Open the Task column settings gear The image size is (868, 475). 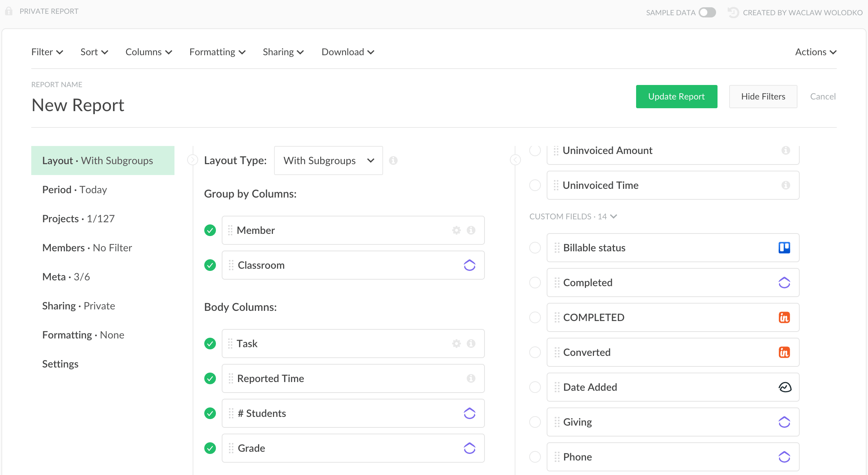click(456, 343)
